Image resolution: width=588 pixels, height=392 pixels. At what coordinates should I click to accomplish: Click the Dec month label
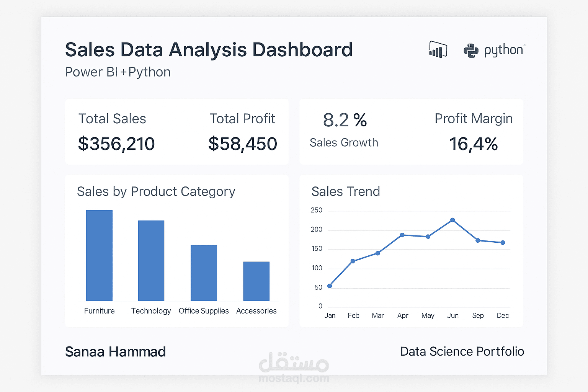pyautogui.click(x=503, y=315)
